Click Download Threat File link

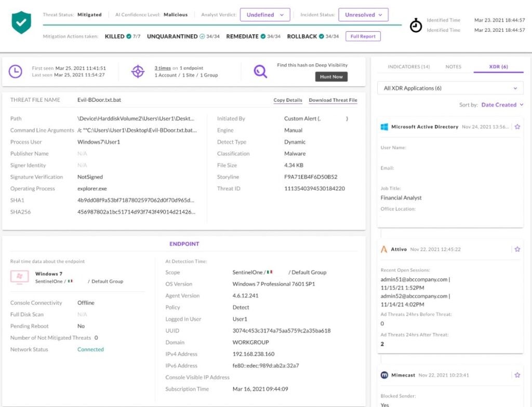point(333,100)
